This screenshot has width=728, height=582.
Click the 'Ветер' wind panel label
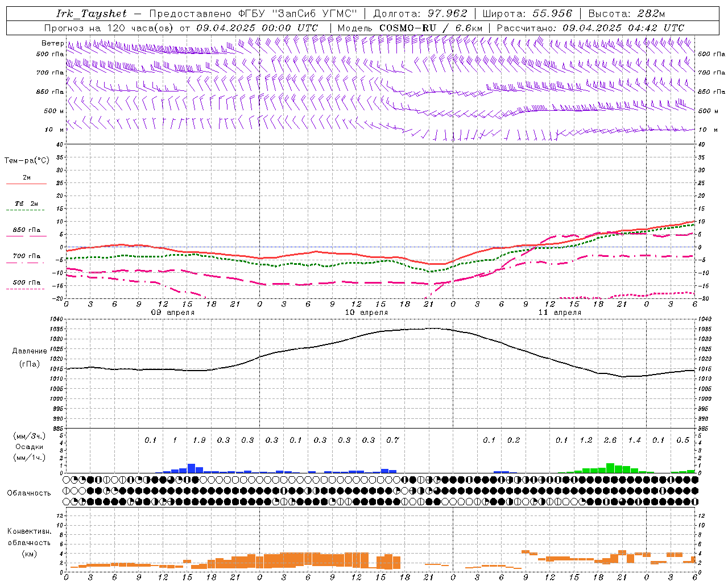(52, 43)
